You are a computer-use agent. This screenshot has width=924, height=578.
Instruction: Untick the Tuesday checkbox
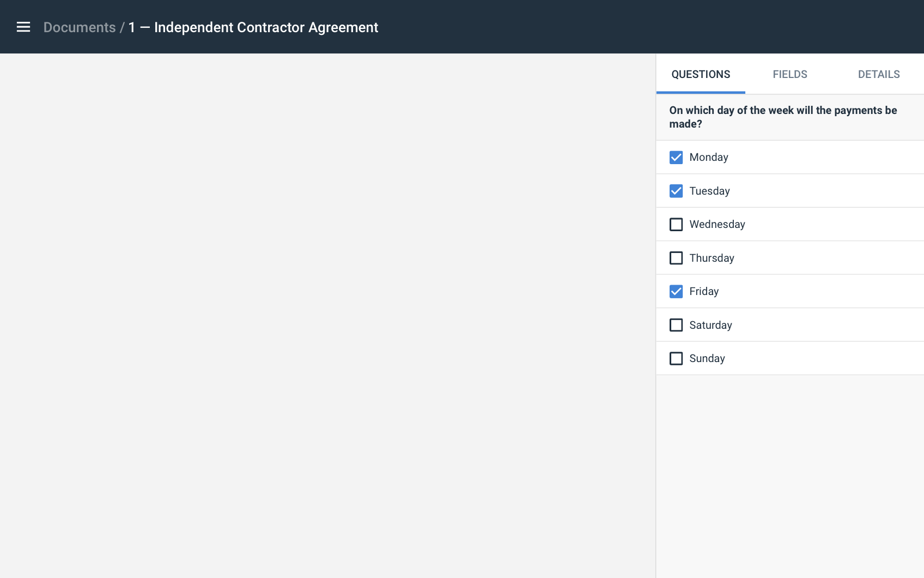pos(676,191)
